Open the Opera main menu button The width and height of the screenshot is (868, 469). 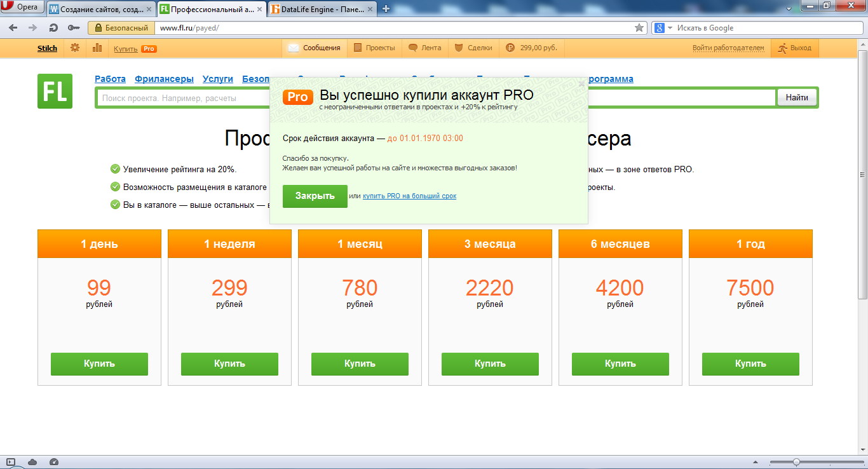click(22, 7)
